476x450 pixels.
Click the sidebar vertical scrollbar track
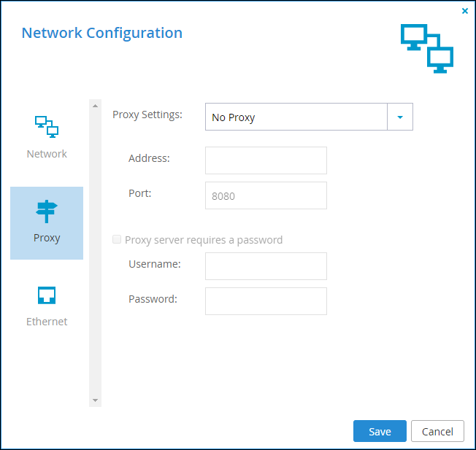95,253
